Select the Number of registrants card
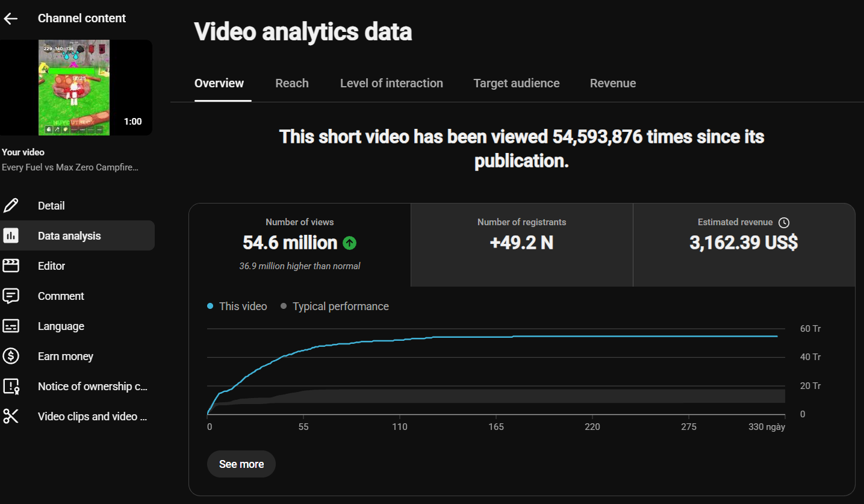The width and height of the screenshot is (864, 504). 522,245
